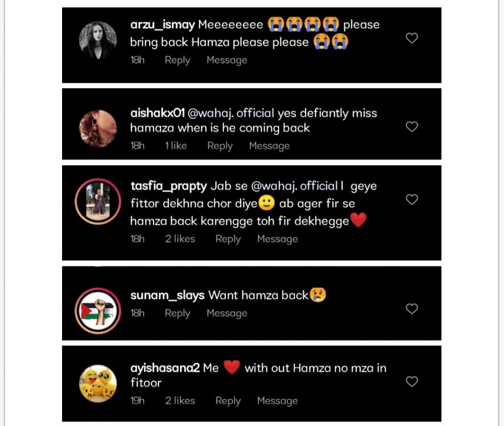Like ayishasana2's comment with heart icon
Image resolution: width=504 pixels, height=426 pixels.
click(x=412, y=382)
